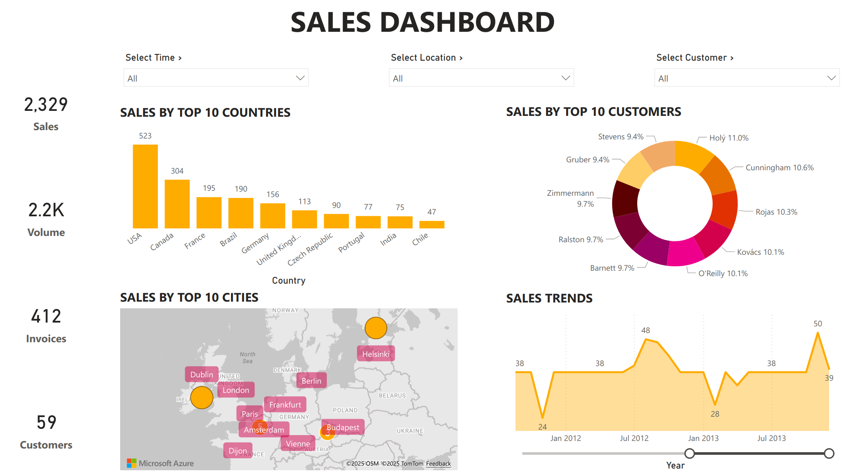This screenshot has width=868, height=474.
Task: Click the 59 Customers card
Action: pos(46,432)
